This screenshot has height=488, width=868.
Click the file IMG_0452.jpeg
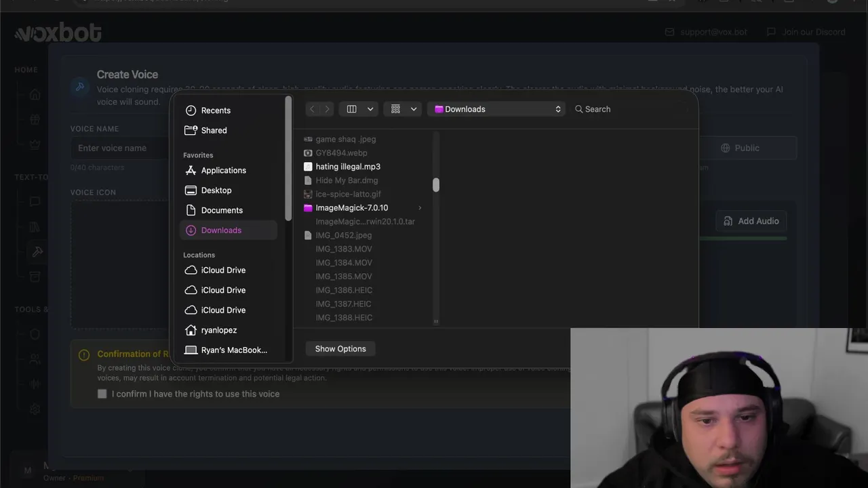[x=343, y=235]
